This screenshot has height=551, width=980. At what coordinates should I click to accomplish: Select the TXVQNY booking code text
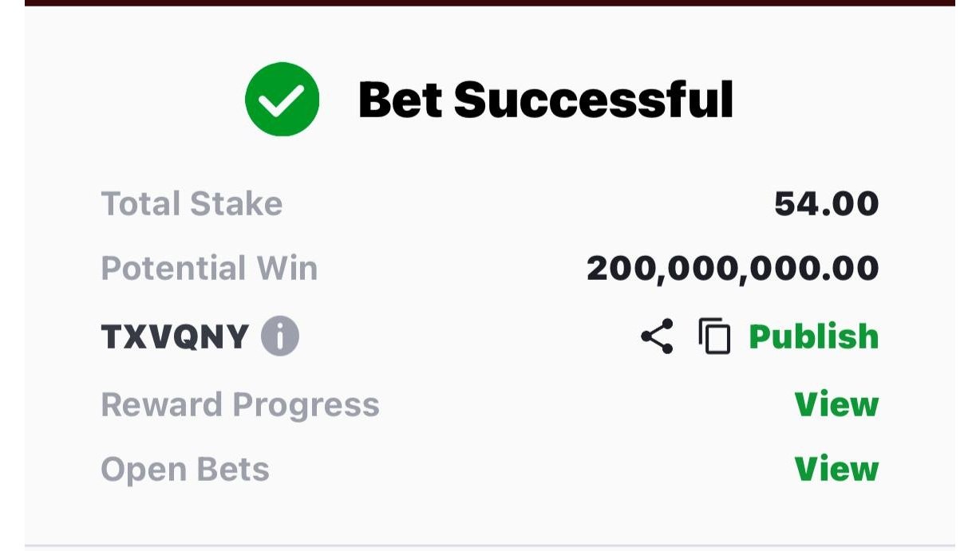point(176,337)
